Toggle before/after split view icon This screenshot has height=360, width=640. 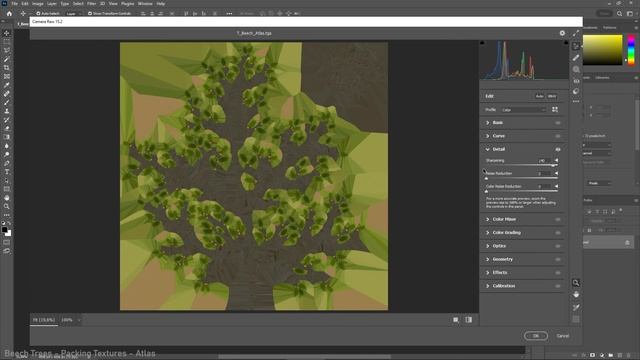(469, 320)
